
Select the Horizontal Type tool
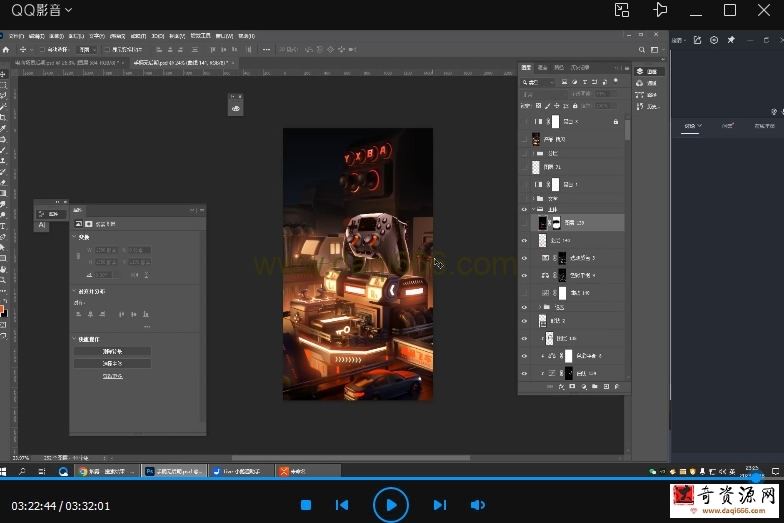tap(3, 226)
